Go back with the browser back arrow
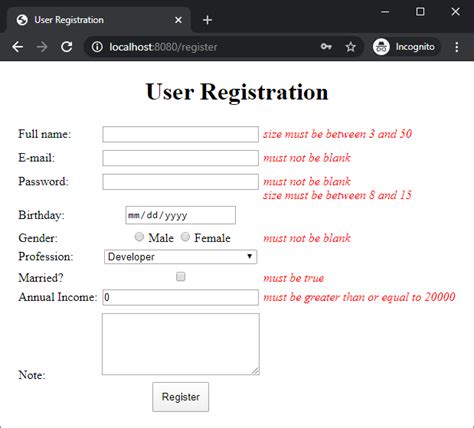The width and height of the screenshot is (474, 428). point(18,47)
